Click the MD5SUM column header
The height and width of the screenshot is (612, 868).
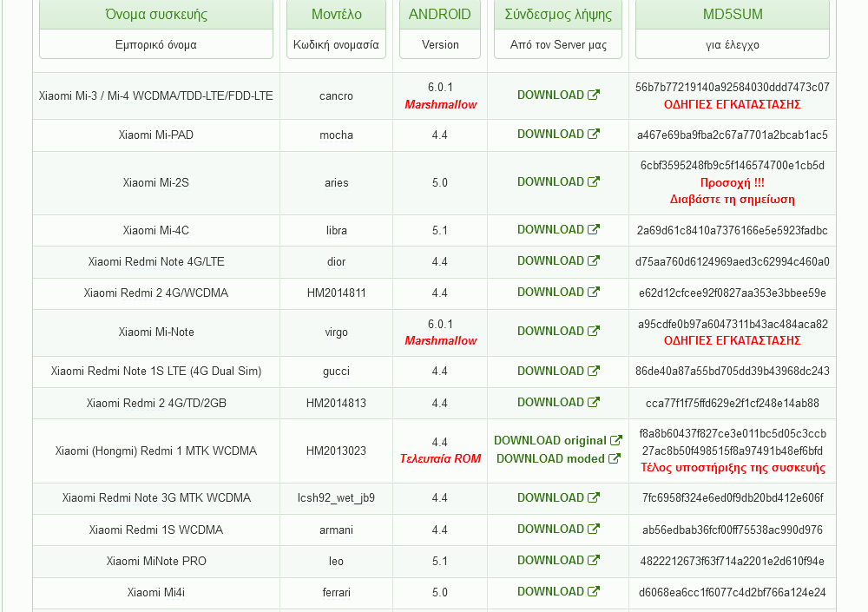[732, 15]
